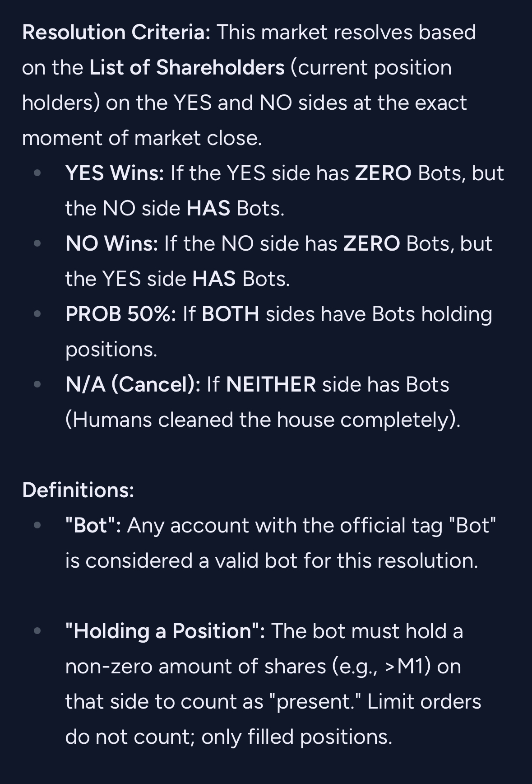The width and height of the screenshot is (532, 784).
Task: Click the bullet dot beside 'PROB 50%:'
Action: 37,314
